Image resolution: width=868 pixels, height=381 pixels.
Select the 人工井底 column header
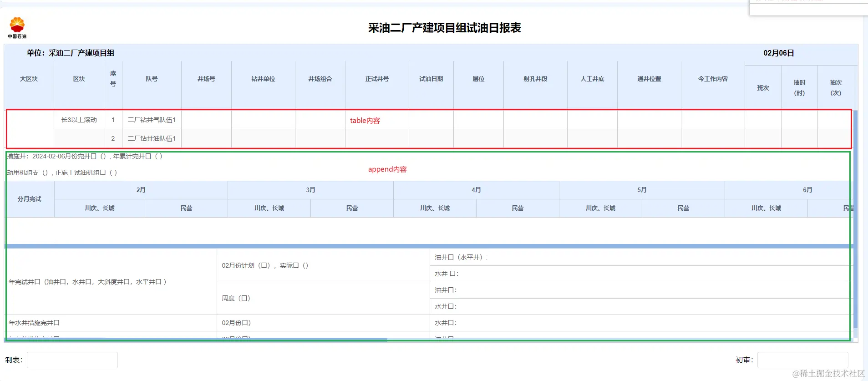pos(592,79)
